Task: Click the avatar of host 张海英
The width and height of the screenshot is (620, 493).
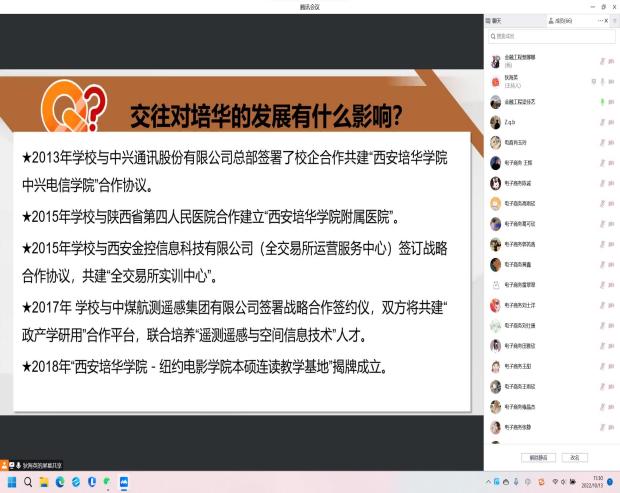Action: click(x=495, y=82)
